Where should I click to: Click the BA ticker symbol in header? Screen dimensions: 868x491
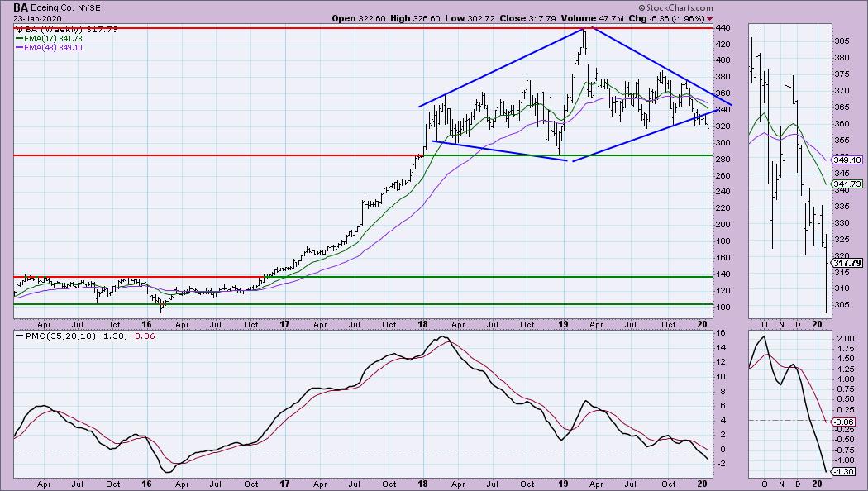coord(21,7)
